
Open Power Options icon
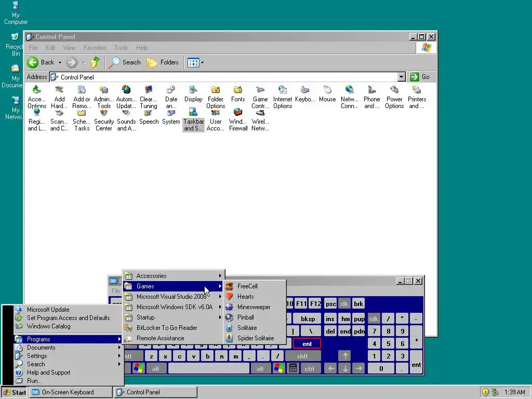click(394, 97)
